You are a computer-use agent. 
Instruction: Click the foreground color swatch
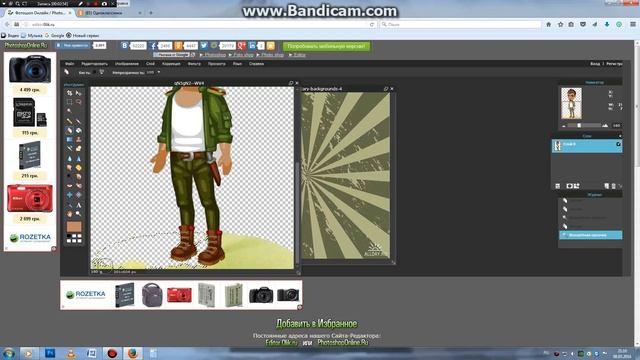point(74,227)
